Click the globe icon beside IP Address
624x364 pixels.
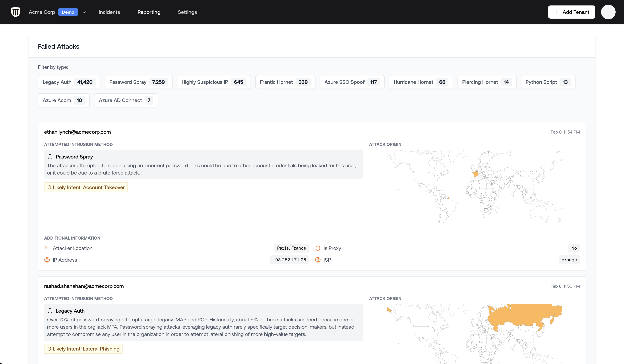pos(47,260)
